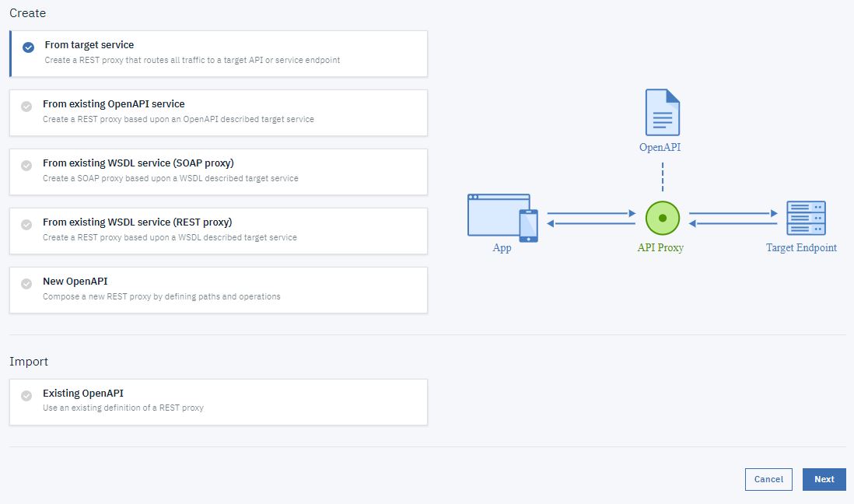Open the Create section heading

point(27,12)
